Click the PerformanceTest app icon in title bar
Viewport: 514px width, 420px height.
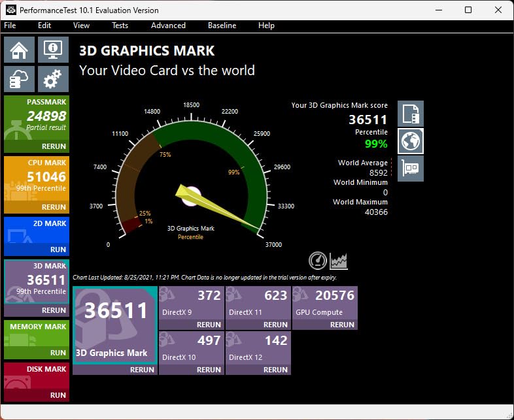(x=11, y=10)
